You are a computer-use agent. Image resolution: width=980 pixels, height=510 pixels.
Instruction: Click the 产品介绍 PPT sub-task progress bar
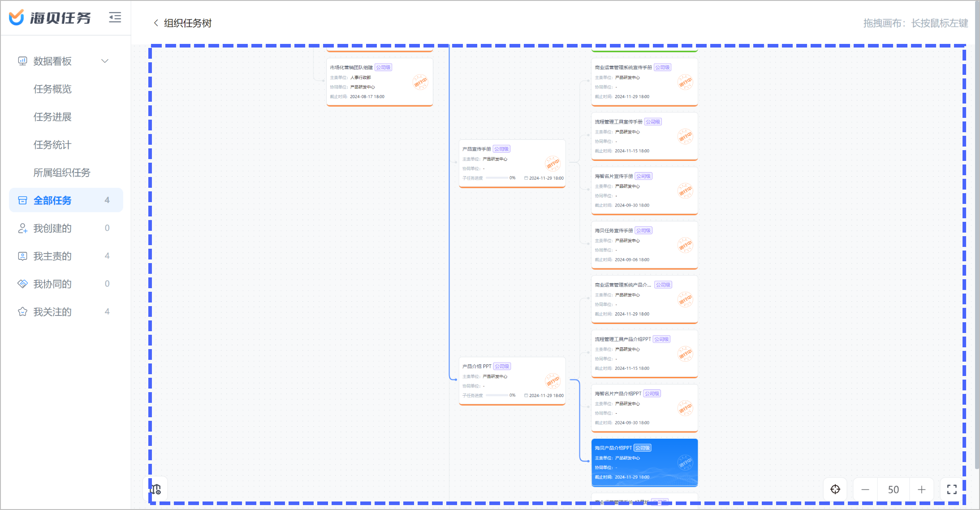496,395
